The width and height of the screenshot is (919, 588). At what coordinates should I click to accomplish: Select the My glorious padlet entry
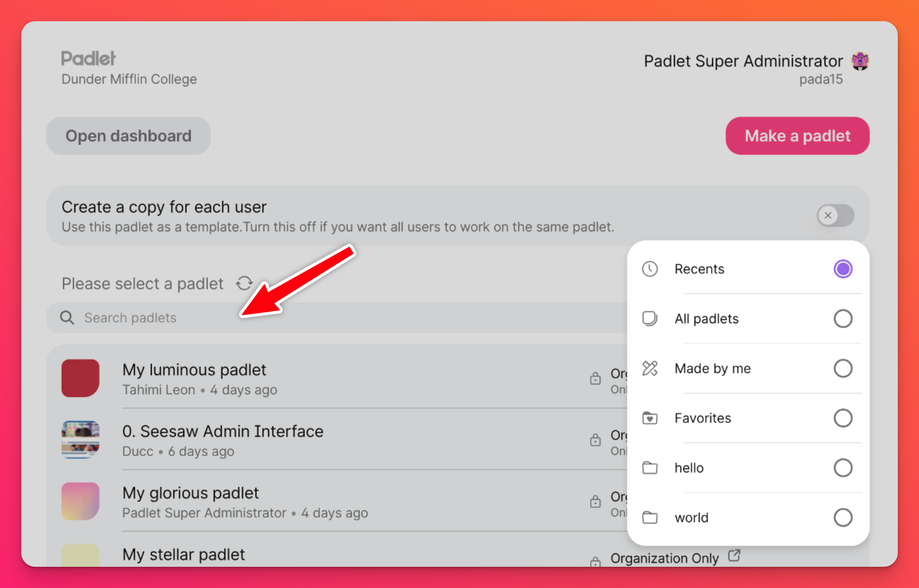point(191,493)
